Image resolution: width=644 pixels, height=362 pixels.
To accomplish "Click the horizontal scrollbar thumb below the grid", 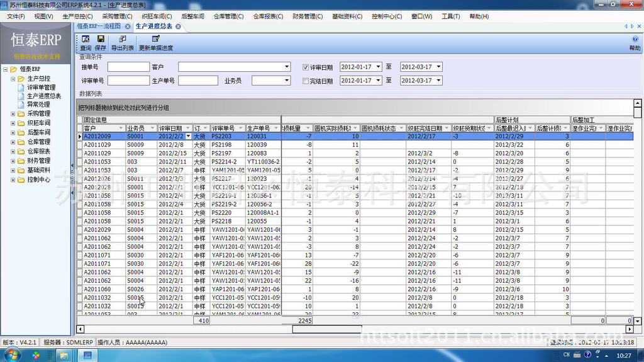I will 327,329.
